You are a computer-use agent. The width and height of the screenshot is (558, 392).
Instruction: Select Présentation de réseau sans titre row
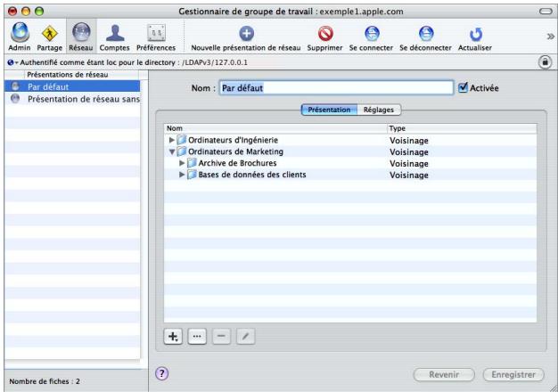[72, 99]
